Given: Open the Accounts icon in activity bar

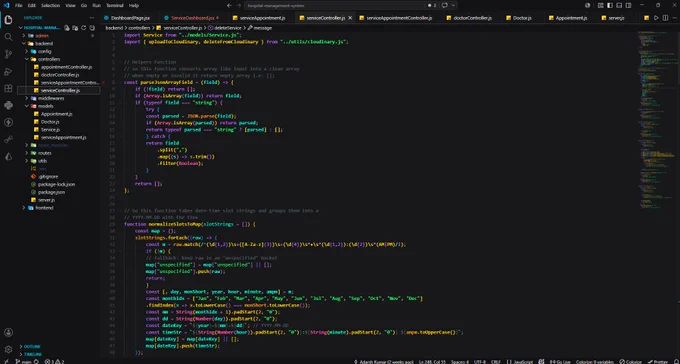Looking at the screenshot, I should [8, 332].
